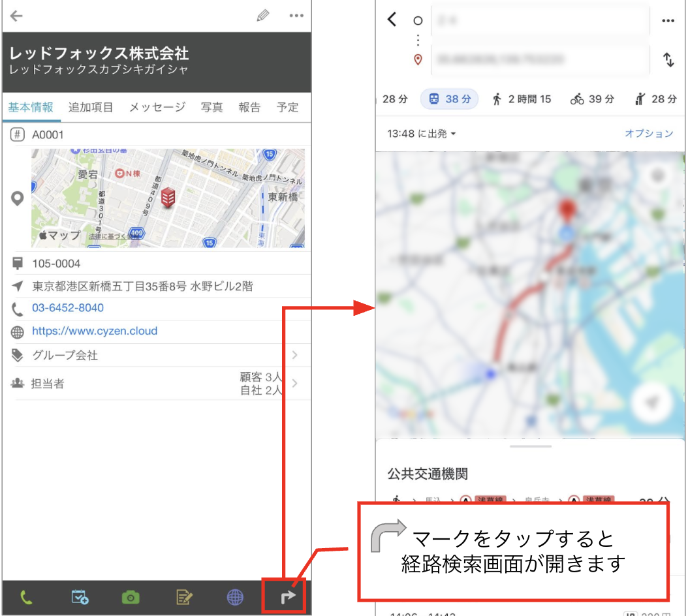Tap the Apple マップ map thumbnail

(x=168, y=198)
